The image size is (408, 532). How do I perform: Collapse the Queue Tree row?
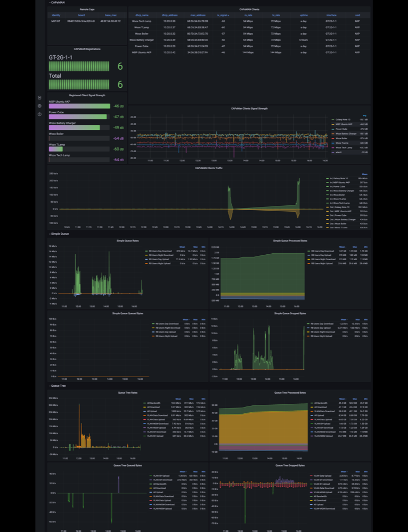[58, 386]
